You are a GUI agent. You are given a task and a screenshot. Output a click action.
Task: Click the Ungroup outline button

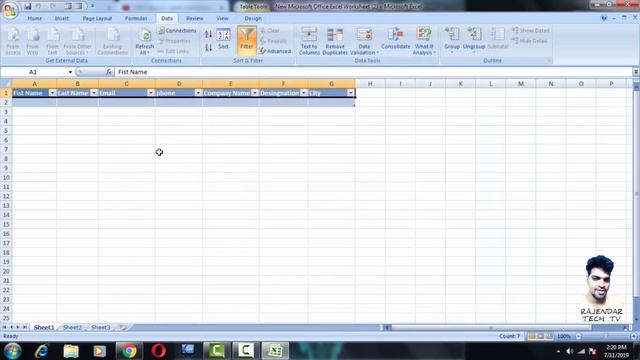[474, 40]
